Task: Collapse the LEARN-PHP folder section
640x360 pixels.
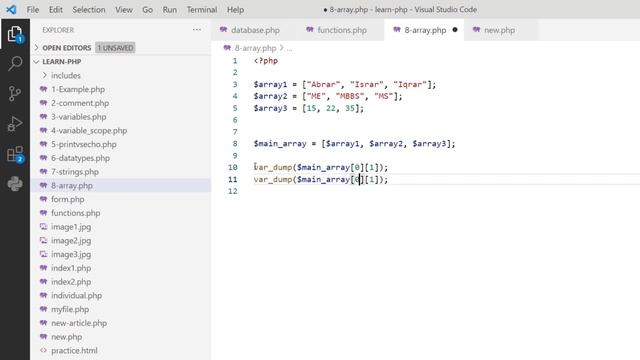Action: point(36,62)
